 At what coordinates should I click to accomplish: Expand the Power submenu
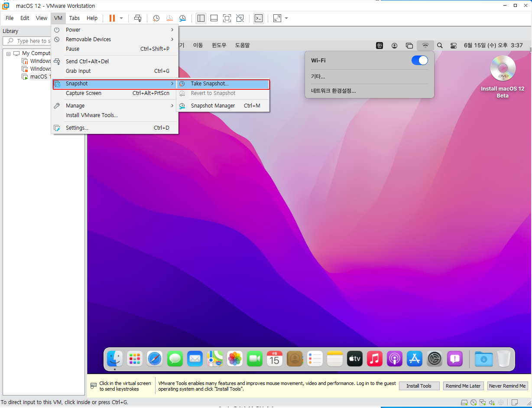pos(115,30)
